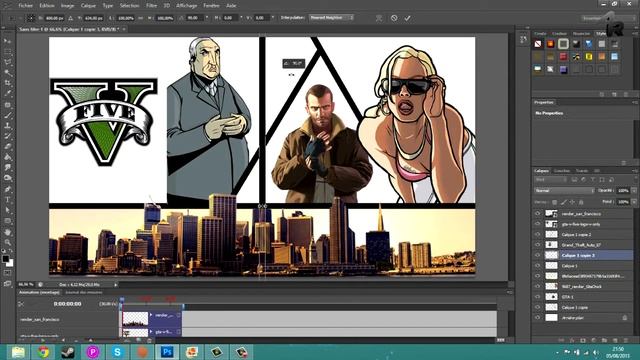Select the Eyedropper tool

point(7,94)
